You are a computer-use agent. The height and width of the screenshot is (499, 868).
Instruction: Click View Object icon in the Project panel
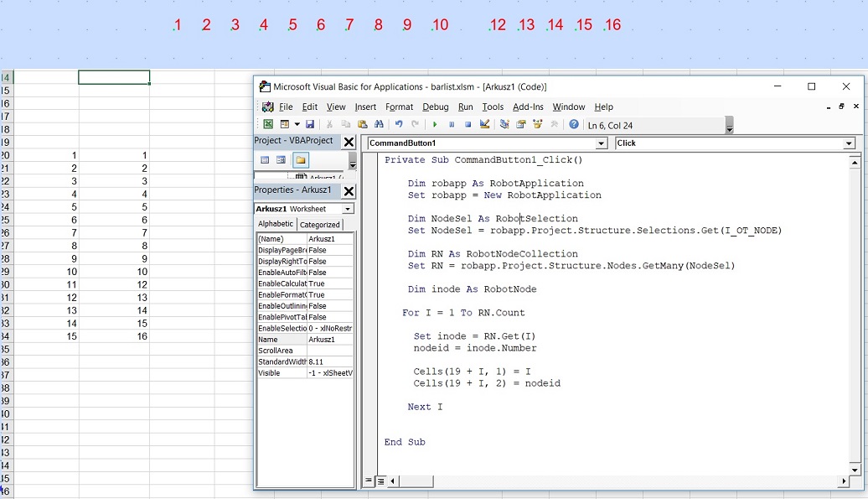(x=282, y=160)
